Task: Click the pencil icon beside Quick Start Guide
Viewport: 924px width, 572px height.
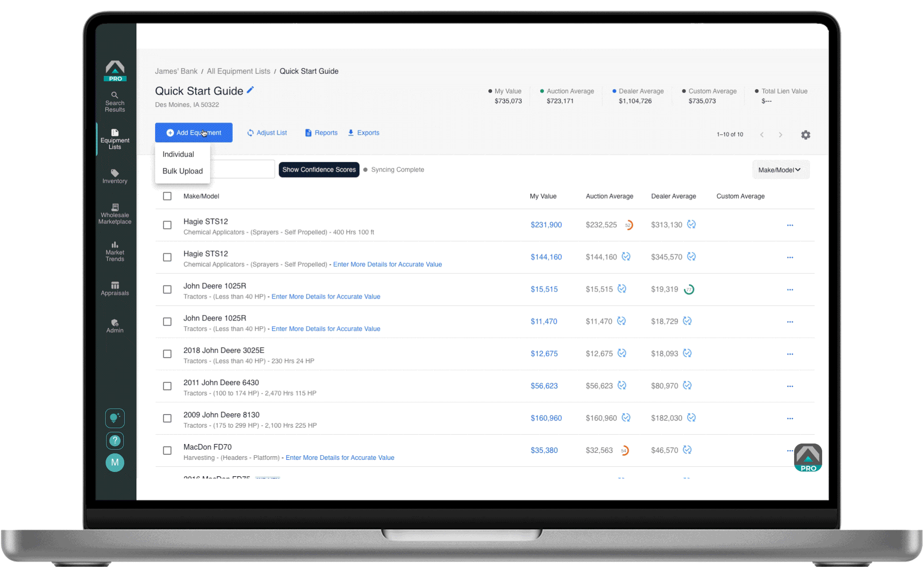Action: coord(251,90)
